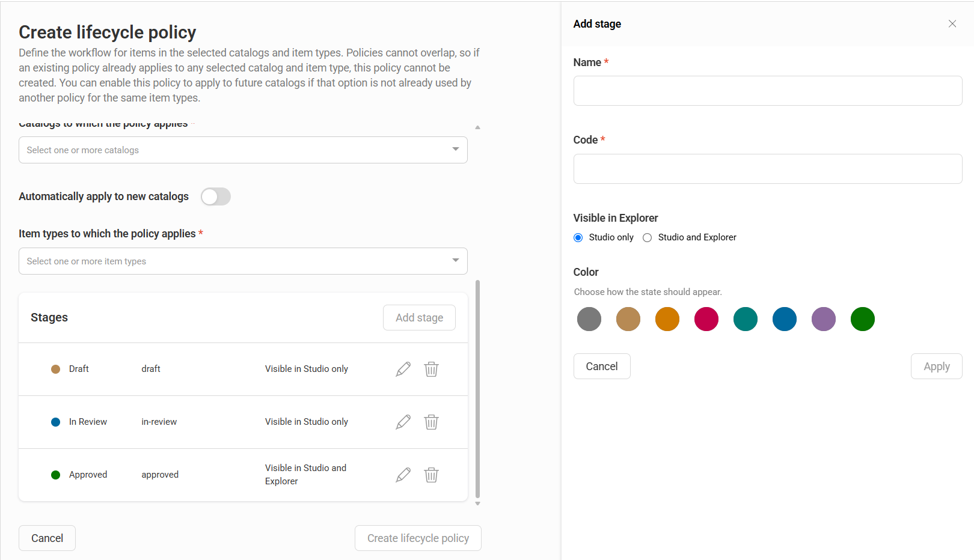The image size is (974, 560).
Task: Choose the tan brown color swatch
Action: point(628,319)
